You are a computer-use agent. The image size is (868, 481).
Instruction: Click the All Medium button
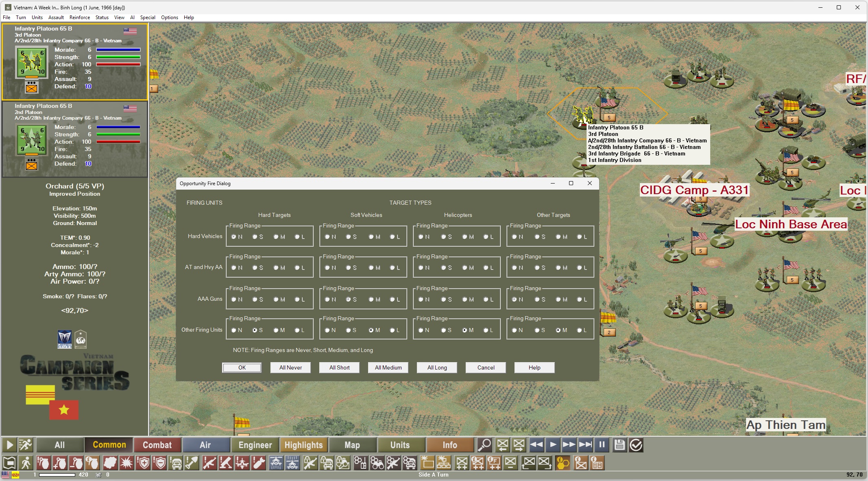click(388, 367)
